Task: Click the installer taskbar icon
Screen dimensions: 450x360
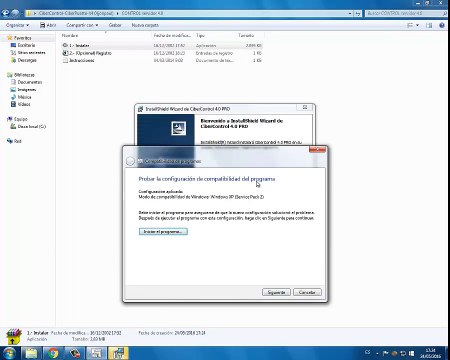Action: 96,353
